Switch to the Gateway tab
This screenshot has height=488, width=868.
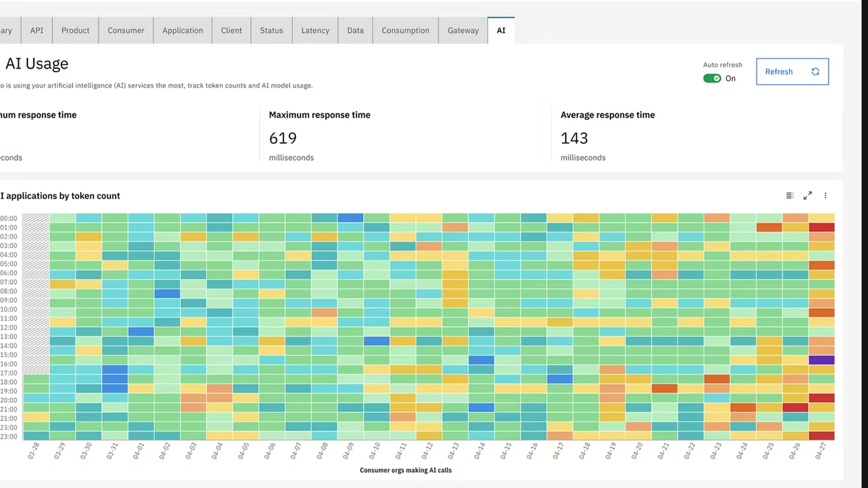click(x=463, y=30)
